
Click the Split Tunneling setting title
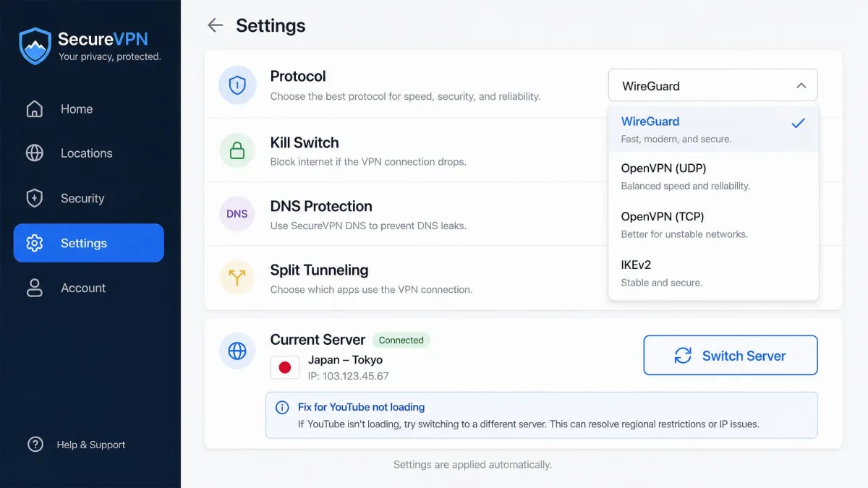coord(319,270)
